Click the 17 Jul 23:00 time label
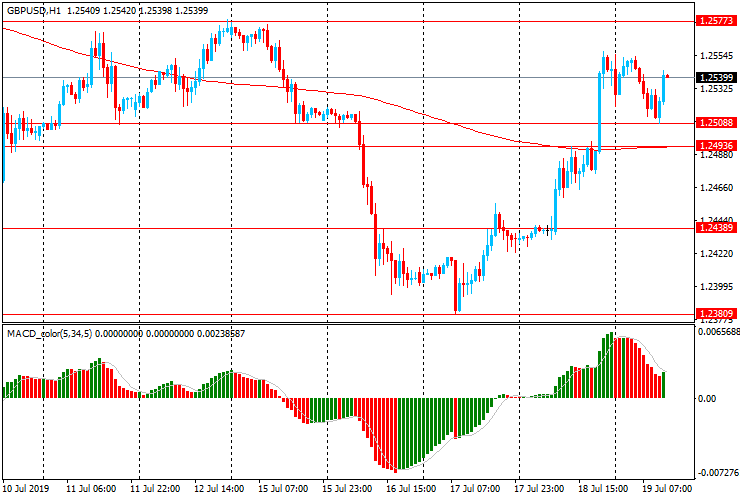The height and width of the screenshot is (500, 740). click(x=539, y=488)
